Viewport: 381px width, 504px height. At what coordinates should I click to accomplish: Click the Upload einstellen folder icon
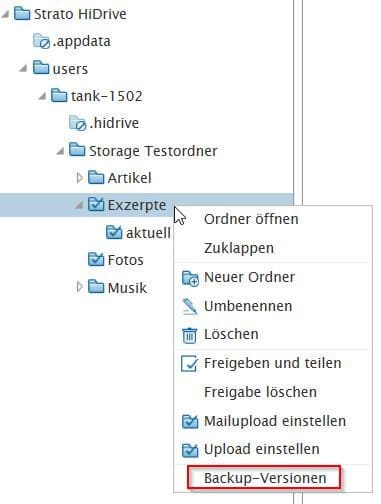[x=190, y=450]
